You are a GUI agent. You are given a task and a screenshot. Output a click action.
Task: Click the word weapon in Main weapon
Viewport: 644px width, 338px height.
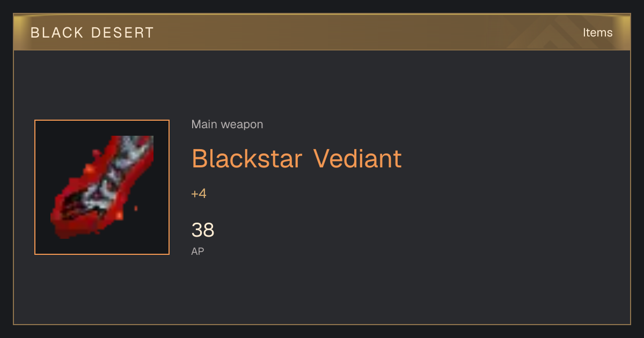(242, 124)
